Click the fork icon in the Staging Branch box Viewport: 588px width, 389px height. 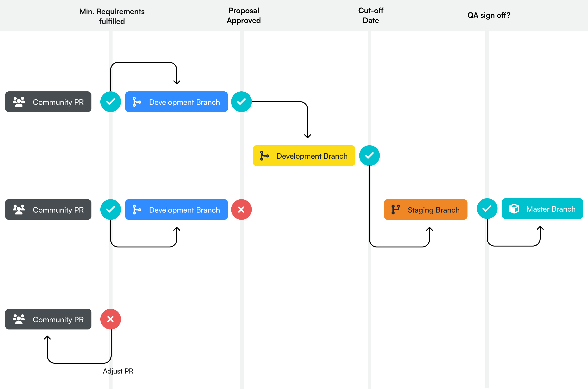point(396,210)
